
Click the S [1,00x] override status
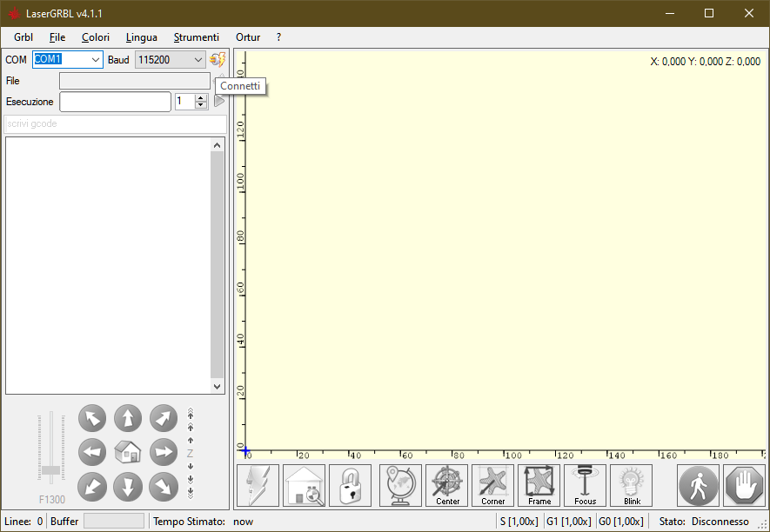click(x=519, y=522)
